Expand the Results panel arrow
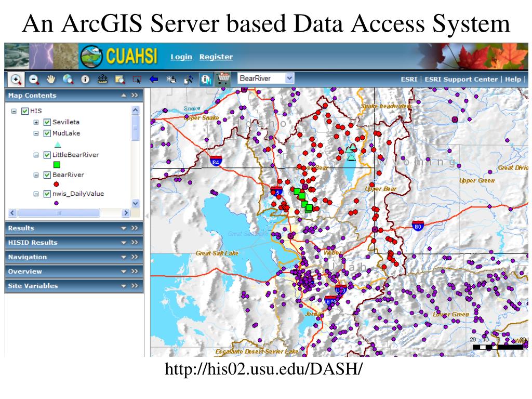The height and width of the screenshot is (399, 532). (x=124, y=229)
